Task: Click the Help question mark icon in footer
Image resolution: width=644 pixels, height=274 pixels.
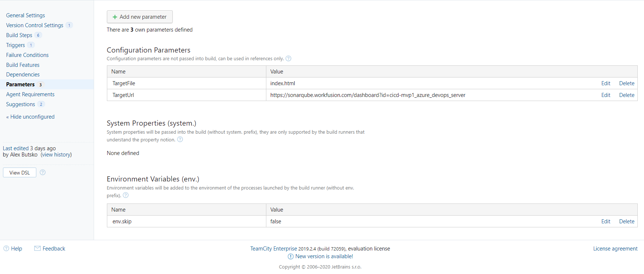Action: click(x=6, y=248)
